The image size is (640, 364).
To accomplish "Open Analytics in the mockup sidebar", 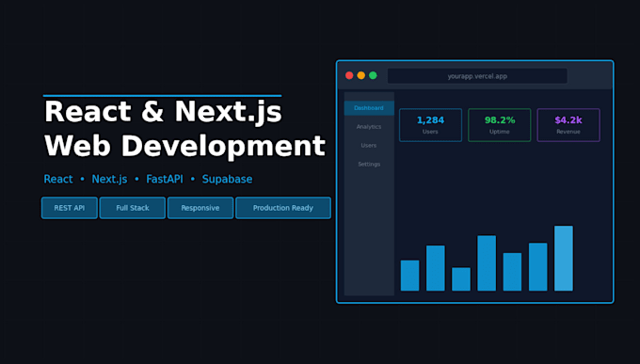I will pyautogui.click(x=369, y=127).
